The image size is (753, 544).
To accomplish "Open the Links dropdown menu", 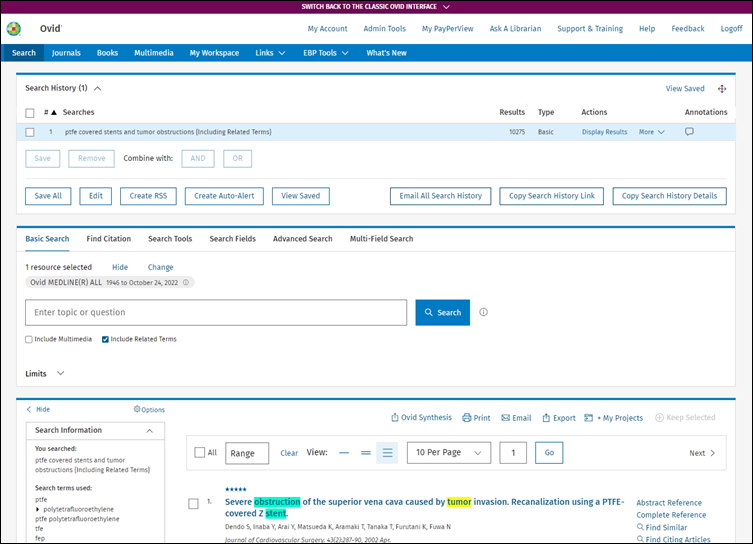I will (x=270, y=53).
